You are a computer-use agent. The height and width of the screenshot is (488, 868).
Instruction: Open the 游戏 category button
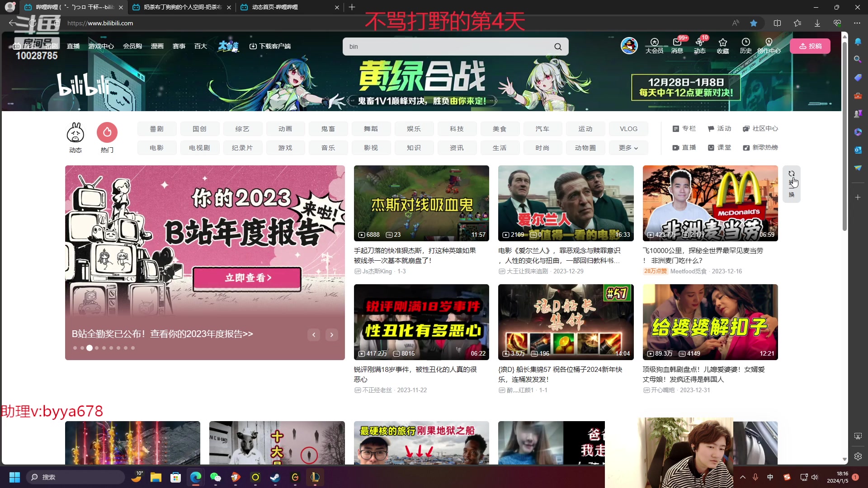click(x=285, y=148)
